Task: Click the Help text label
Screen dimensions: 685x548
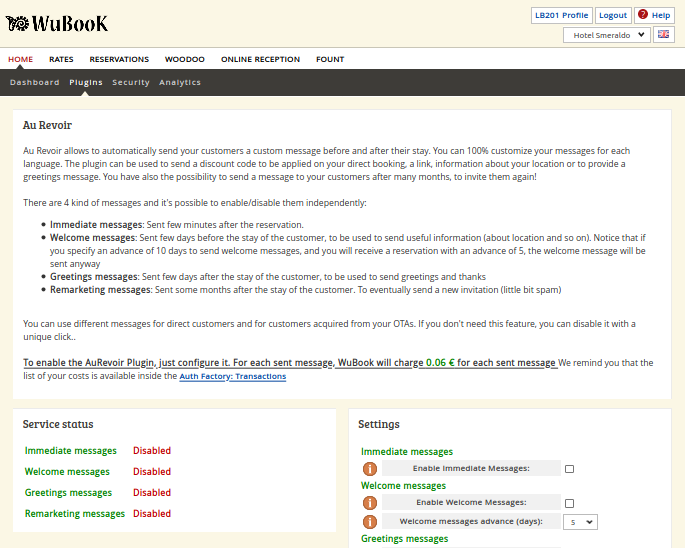Action: tap(661, 15)
